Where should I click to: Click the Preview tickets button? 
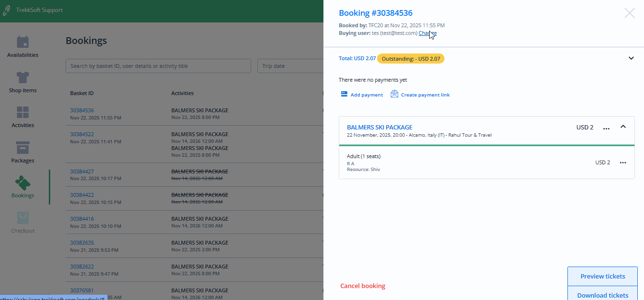click(x=602, y=276)
